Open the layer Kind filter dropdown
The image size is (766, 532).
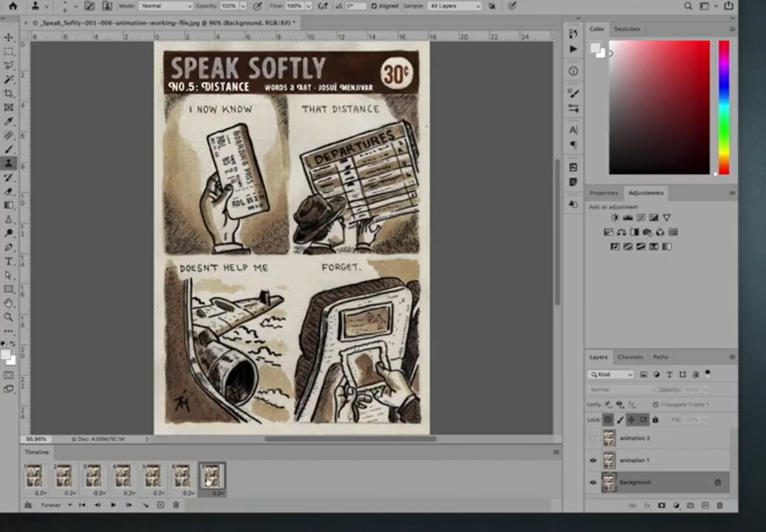(x=611, y=374)
